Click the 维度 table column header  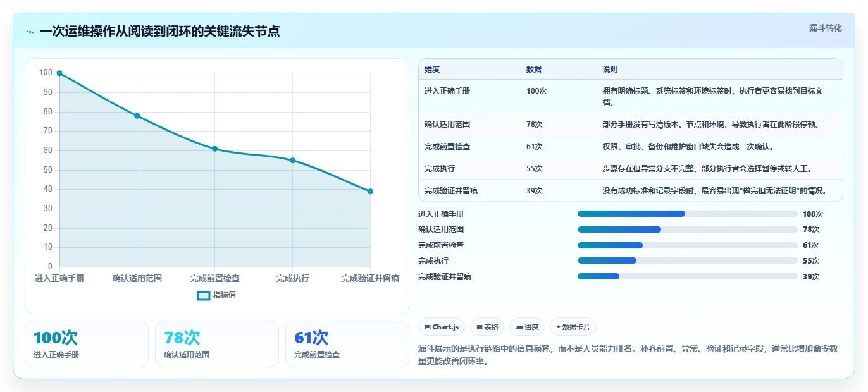click(432, 70)
